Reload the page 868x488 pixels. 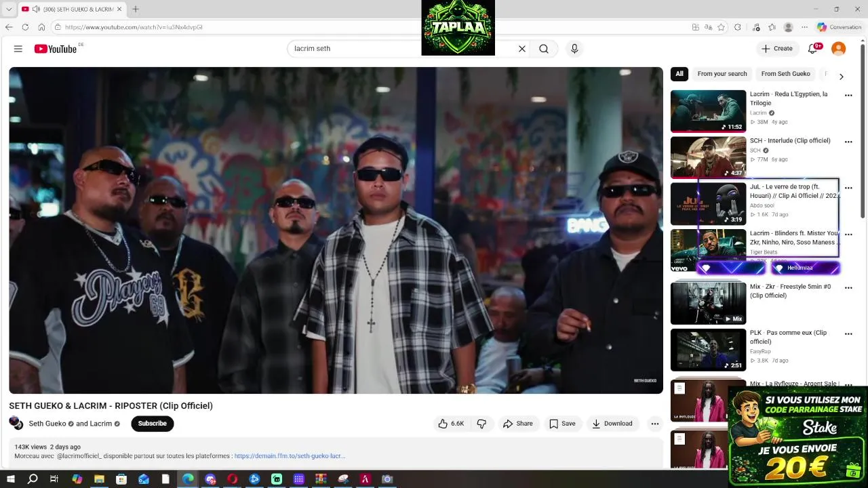pos(25,27)
